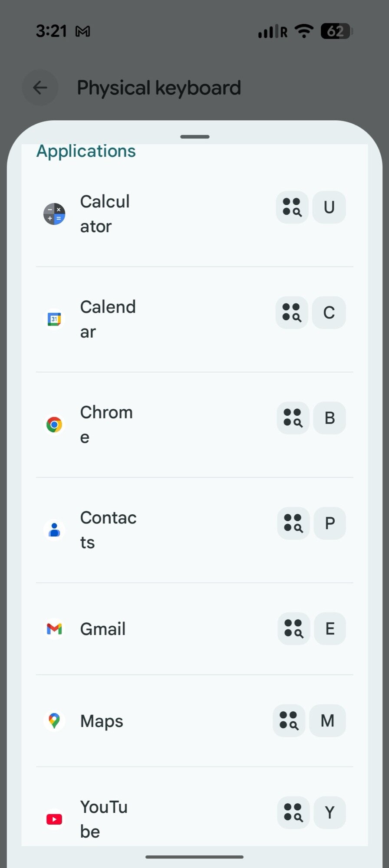Select the M key badge for Maps
Screen dimensions: 389x868
coord(327,720)
